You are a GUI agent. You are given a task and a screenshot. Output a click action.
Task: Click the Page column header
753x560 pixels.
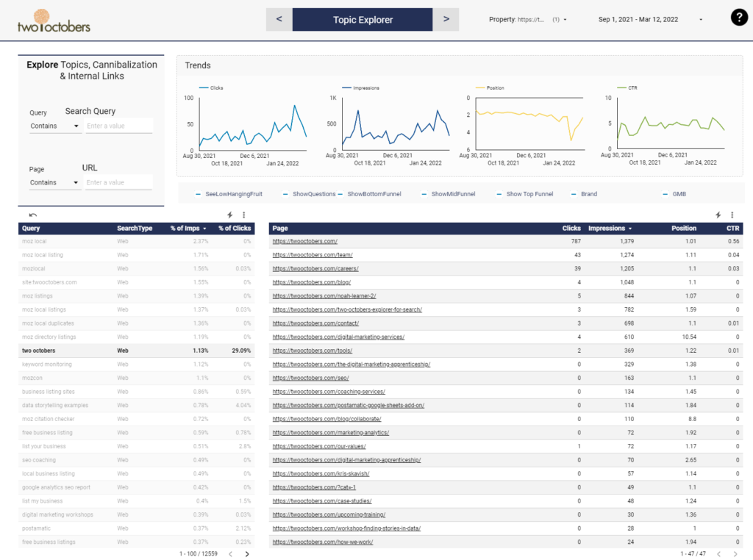(280, 229)
